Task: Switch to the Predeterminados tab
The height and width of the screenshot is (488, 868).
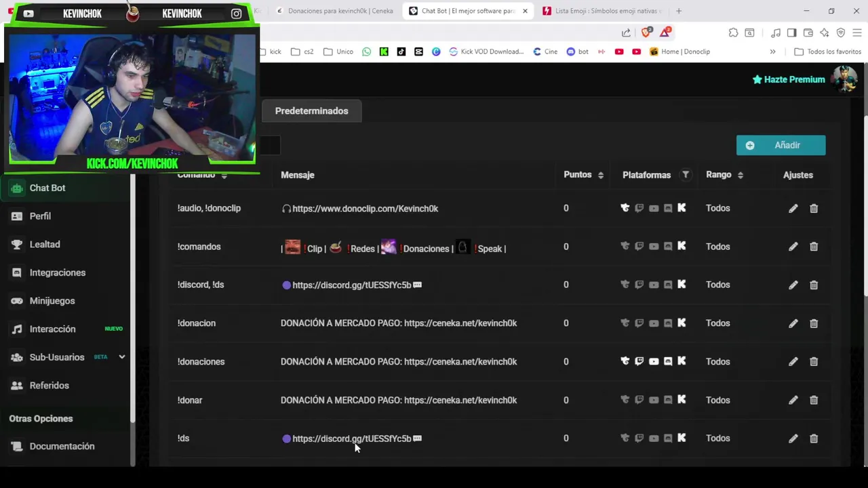Action: tap(311, 111)
